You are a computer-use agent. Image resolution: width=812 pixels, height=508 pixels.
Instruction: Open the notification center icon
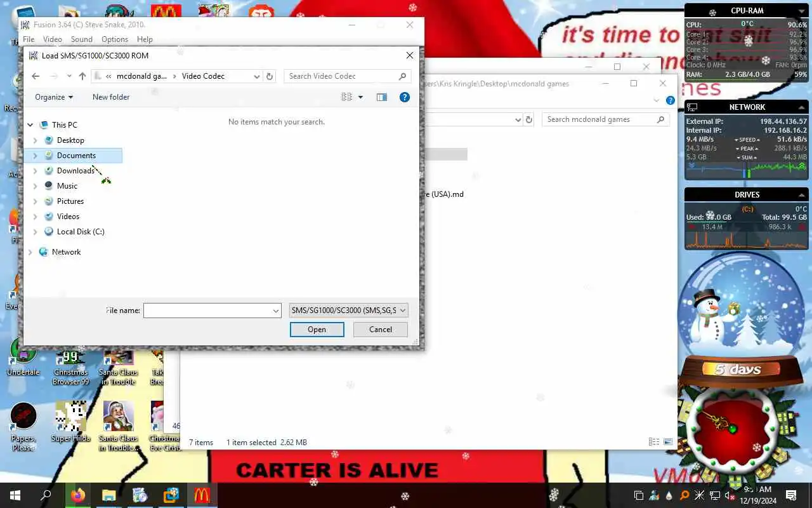tap(791, 495)
